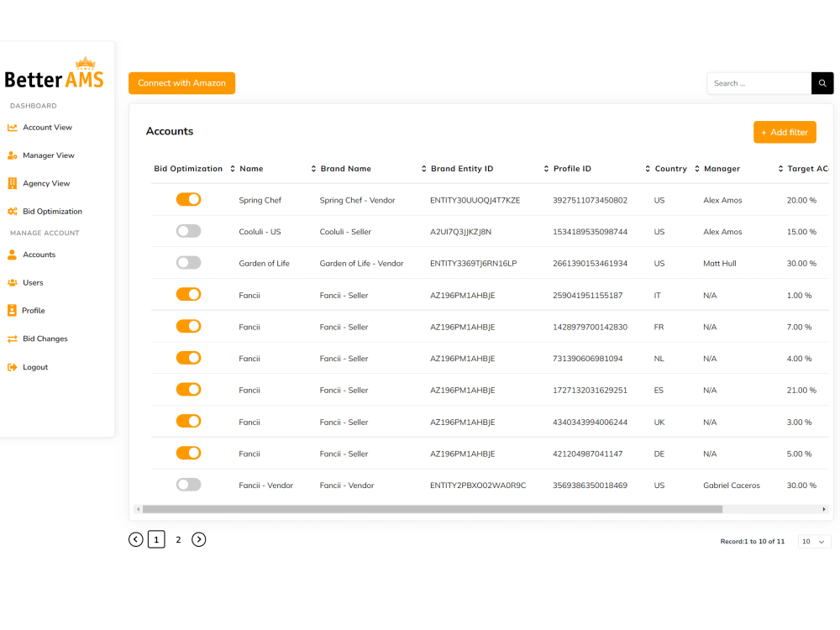Viewport: 840px width, 630px height.
Task: Click the horizontal table scrollbar thumb
Action: (x=433, y=509)
